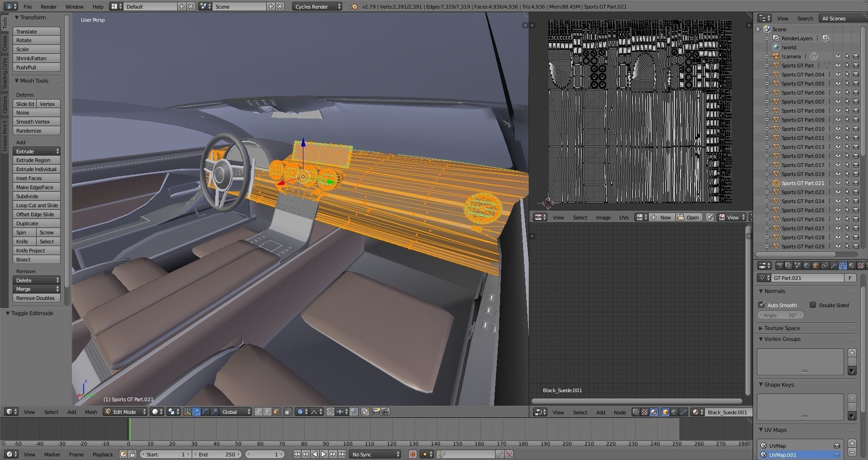This screenshot has height=460, width=868.
Task: Toggle the snap magnet icon
Action: point(330,412)
